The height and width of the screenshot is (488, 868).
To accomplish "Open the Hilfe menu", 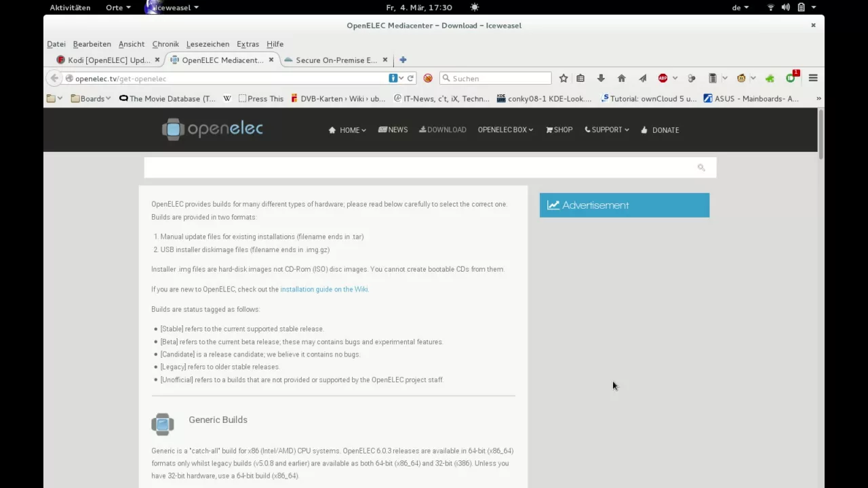I will click(x=275, y=44).
